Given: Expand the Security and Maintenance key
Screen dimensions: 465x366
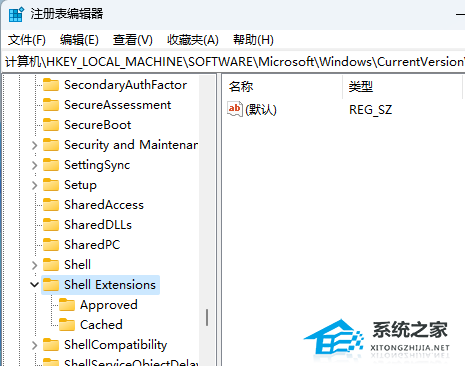Looking at the screenshot, I should tap(34, 145).
